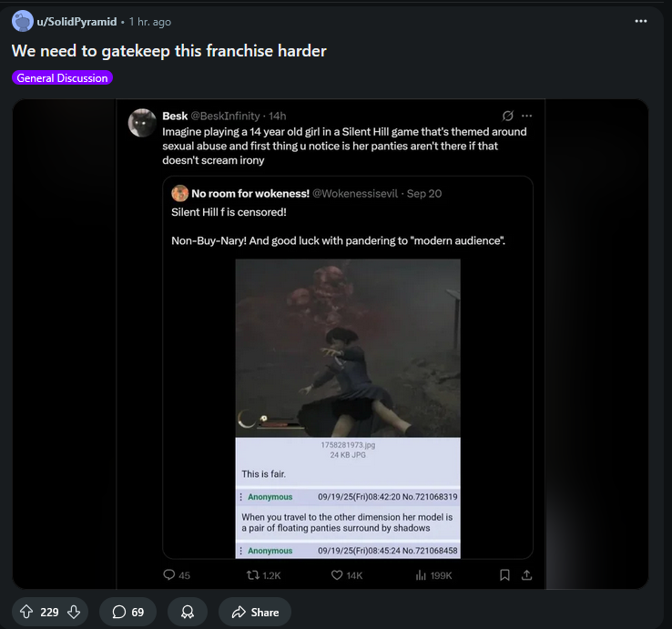The image size is (672, 629).
Task: Click the Besk display name
Action: 175,116
